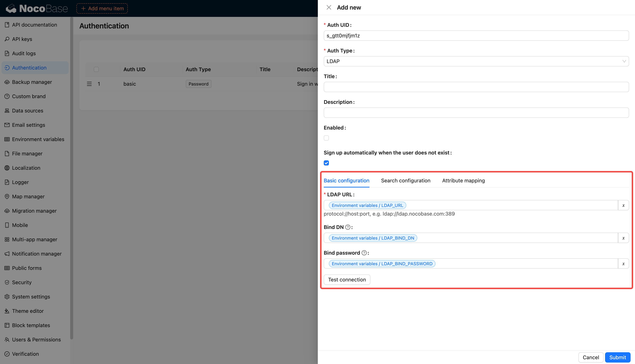Open the Auth Type dropdown
This screenshot has height=364, width=635.
476,61
